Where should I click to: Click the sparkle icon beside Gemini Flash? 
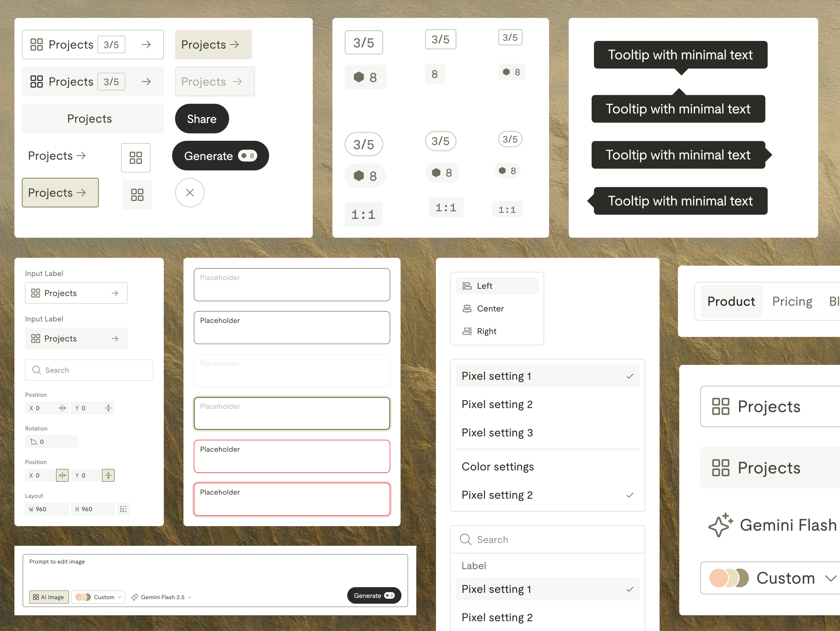720,525
